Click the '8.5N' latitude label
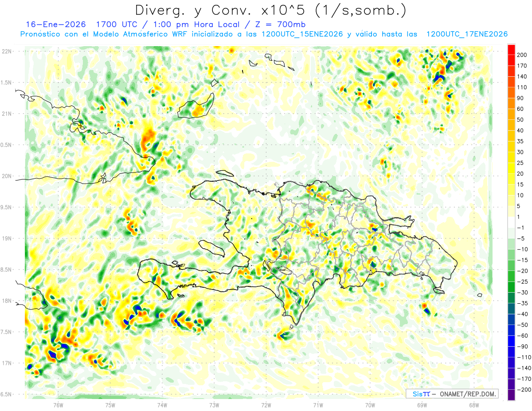532x411 pixels. coord(6,270)
